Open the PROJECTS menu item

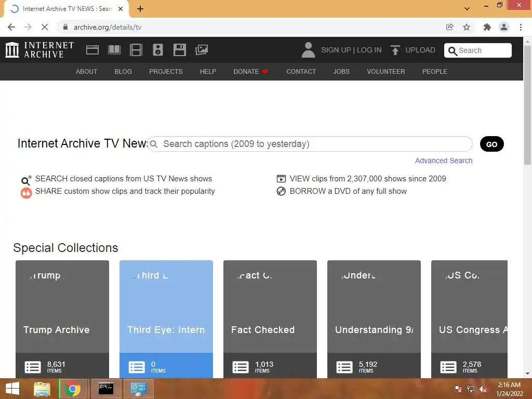point(166,72)
